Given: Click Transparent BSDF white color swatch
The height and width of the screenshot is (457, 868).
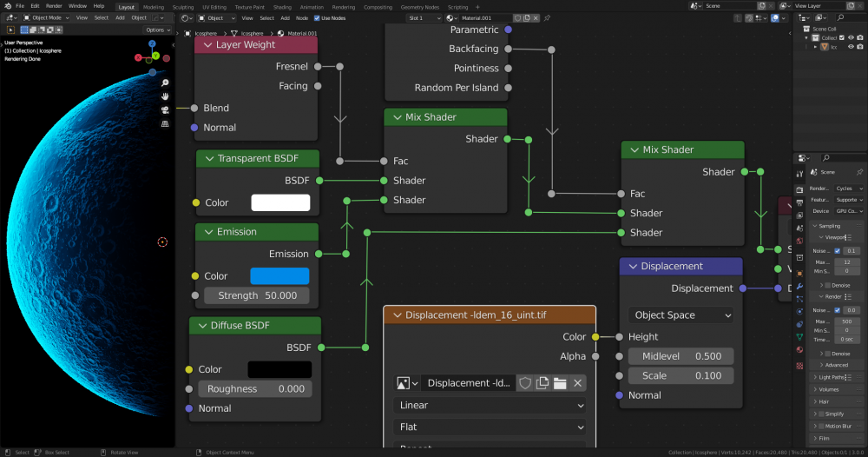Looking at the screenshot, I should (x=280, y=202).
